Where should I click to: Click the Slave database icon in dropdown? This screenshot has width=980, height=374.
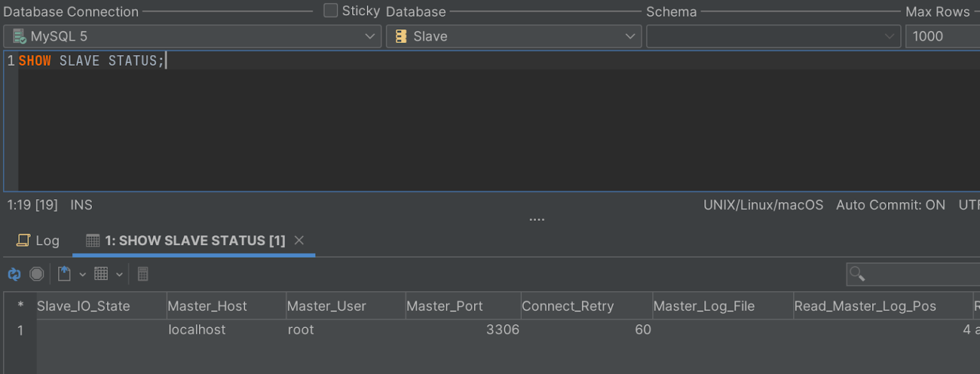401,36
